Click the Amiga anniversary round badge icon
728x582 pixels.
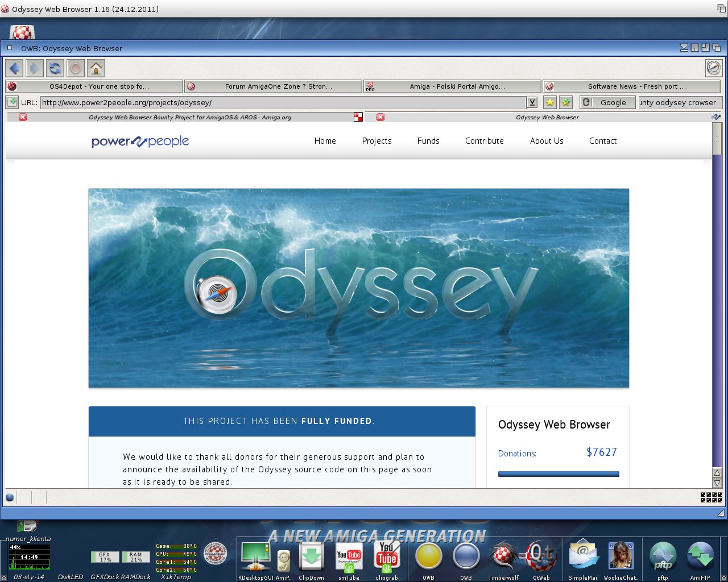coord(215,554)
